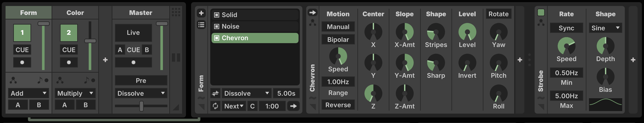Click the modulation node icon under the Form layer

(13, 80)
